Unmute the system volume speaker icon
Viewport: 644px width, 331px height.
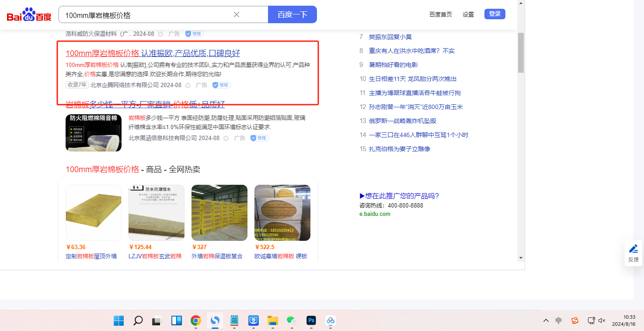pyautogui.click(x=602, y=320)
